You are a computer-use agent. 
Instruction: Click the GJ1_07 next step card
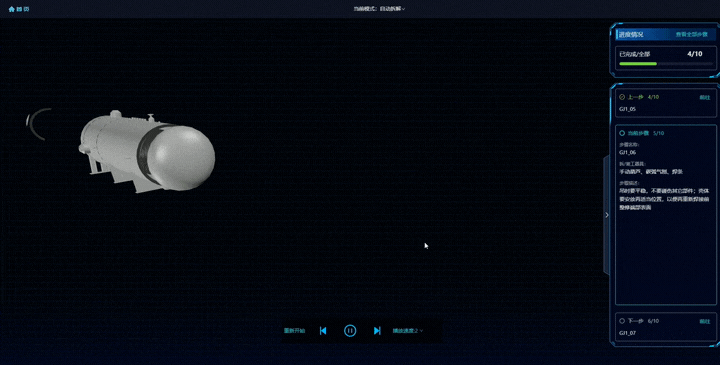[665, 327]
